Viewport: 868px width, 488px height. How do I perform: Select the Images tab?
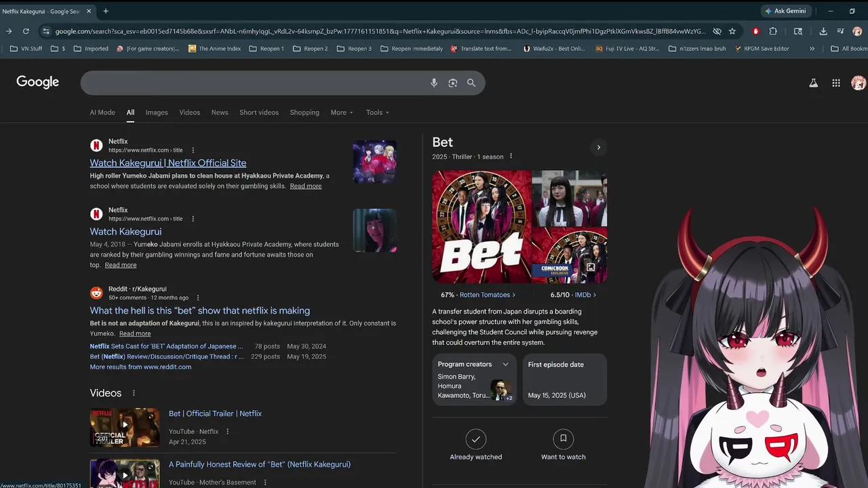[x=157, y=113]
